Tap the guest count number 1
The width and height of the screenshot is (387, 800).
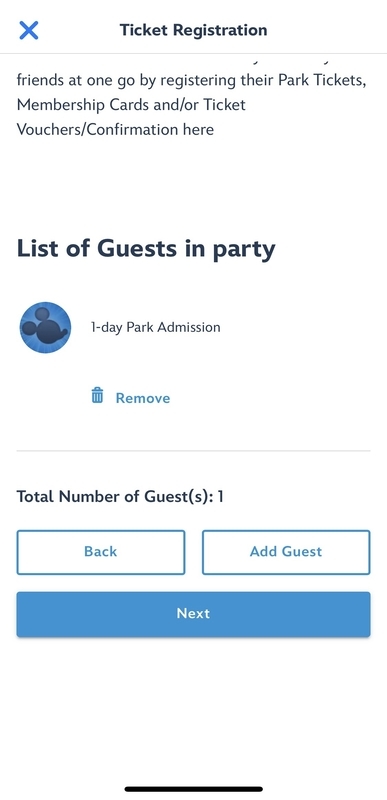click(x=220, y=496)
